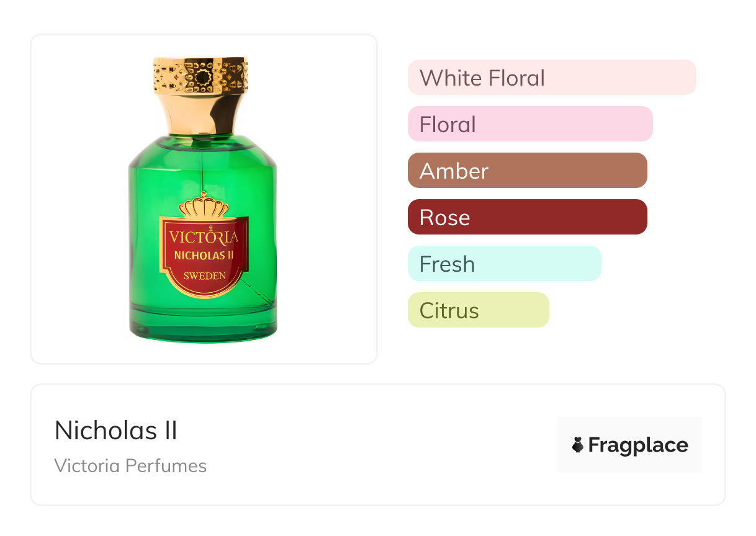The width and height of the screenshot is (756, 536).
Task: Select the White Floral accord bar
Action: point(551,78)
